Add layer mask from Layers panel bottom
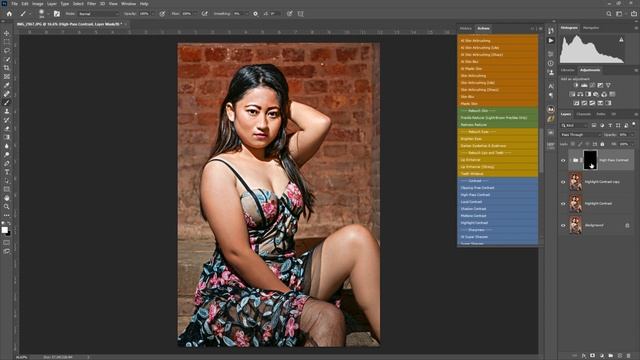 (593, 356)
